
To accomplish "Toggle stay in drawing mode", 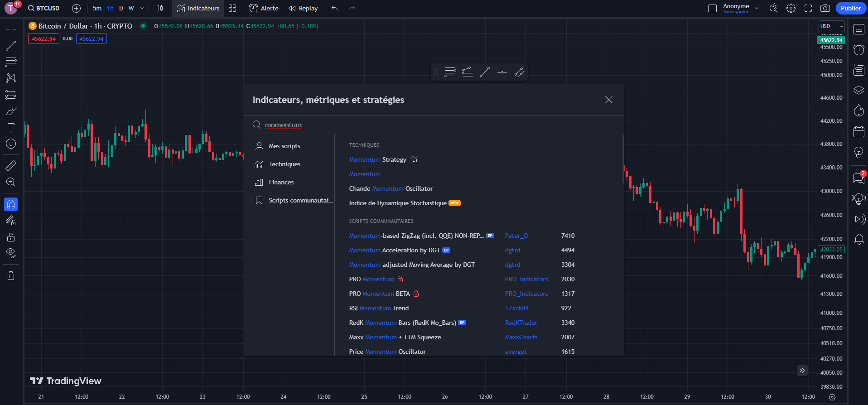I will 11,221.
